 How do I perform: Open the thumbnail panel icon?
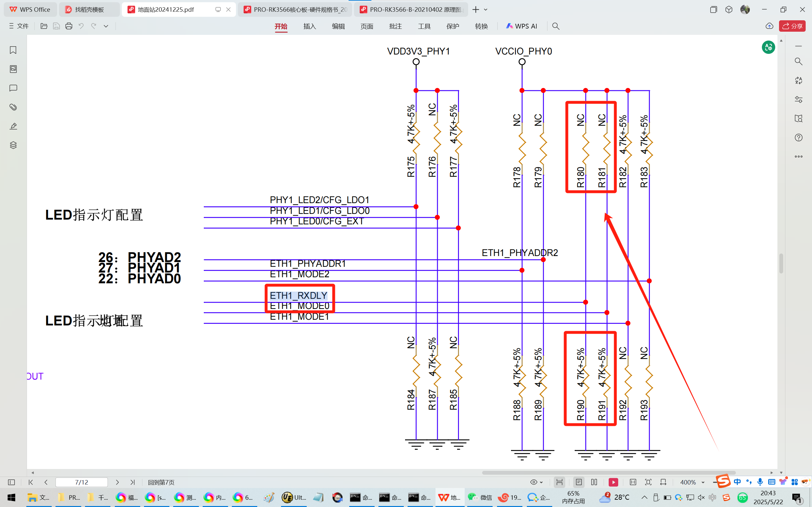13,69
